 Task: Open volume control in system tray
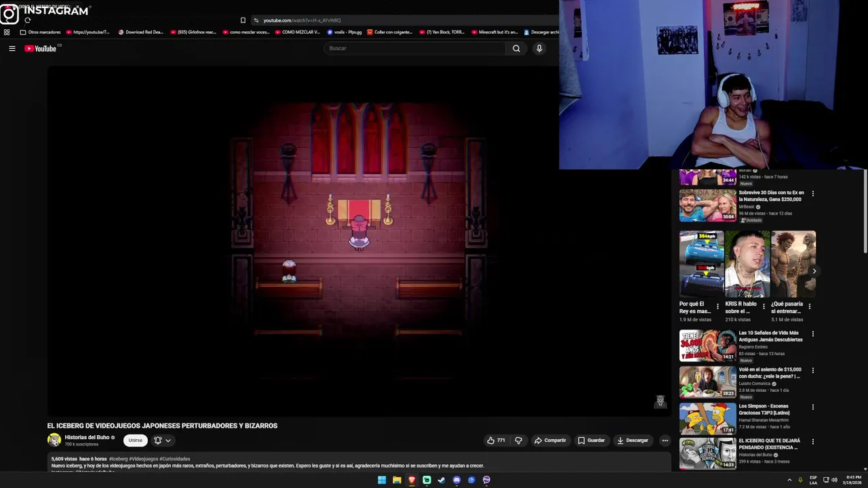(834, 480)
